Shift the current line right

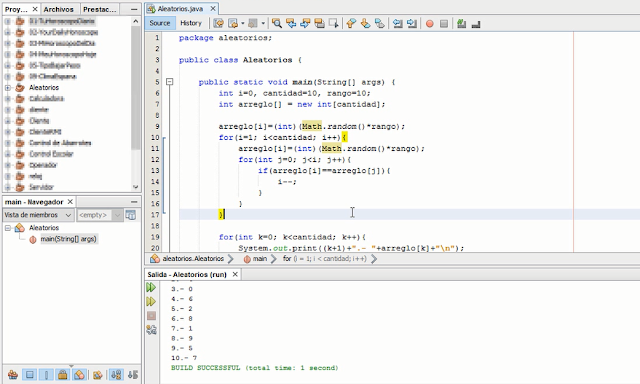(x=412, y=24)
